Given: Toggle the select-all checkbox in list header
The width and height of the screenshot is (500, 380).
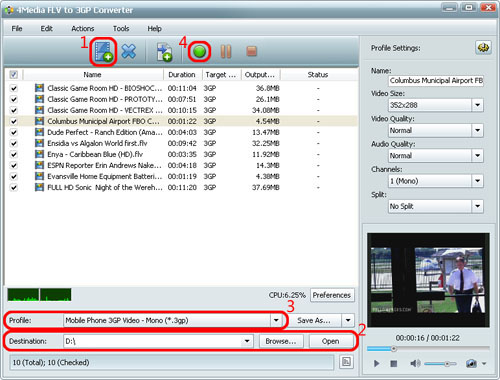Looking at the screenshot, I should point(14,74).
